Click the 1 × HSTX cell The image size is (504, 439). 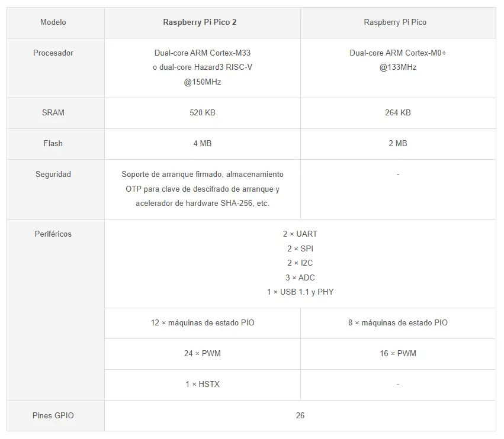(x=203, y=385)
